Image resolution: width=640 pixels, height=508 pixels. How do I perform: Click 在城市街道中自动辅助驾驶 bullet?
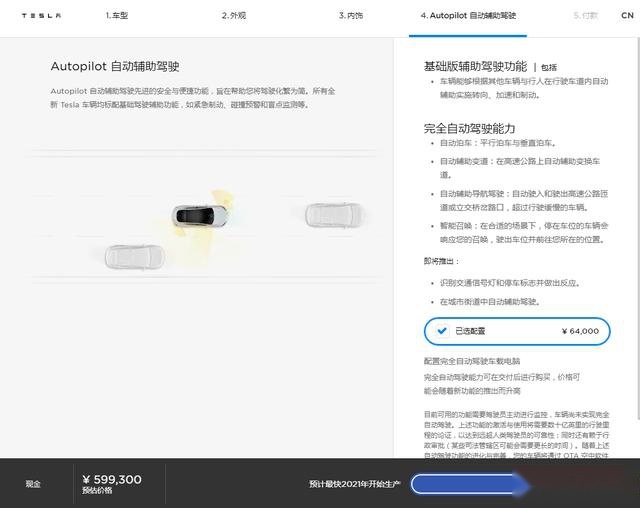(490, 302)
